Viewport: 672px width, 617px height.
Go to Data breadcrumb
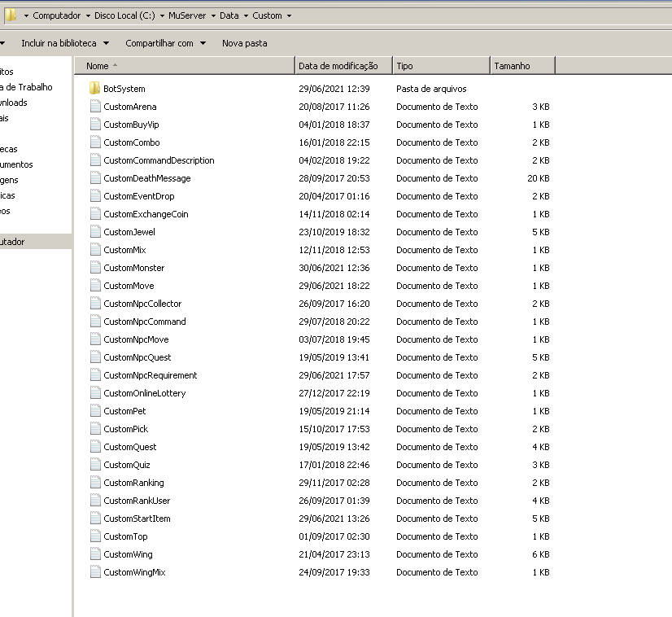click(229, 15)
